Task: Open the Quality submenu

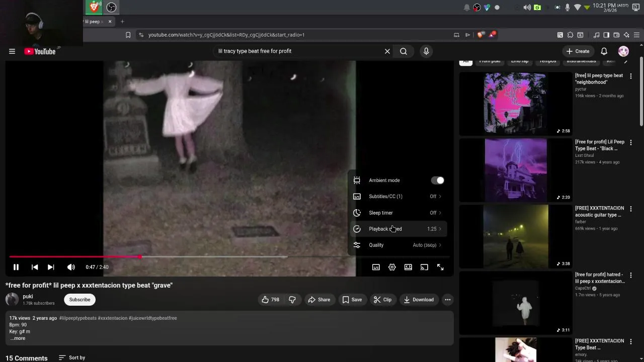Action: click(397, 245)
